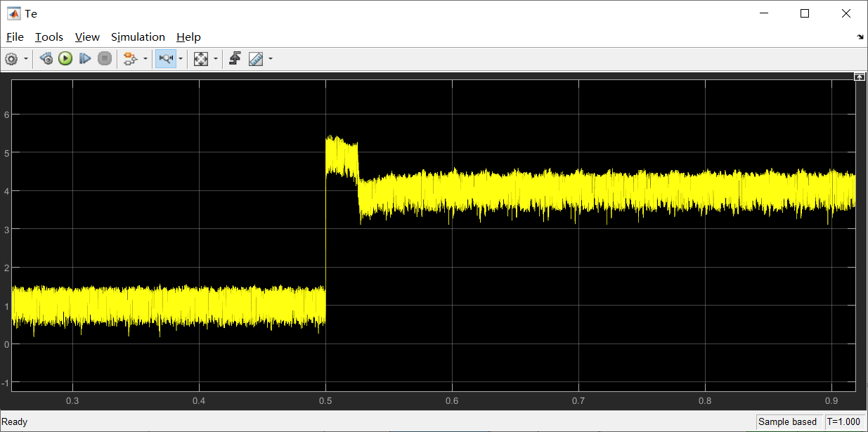This screenshot has width=868, height=432.
Task: Open the scope Configuration Properties gear
Action: click(11, 59)
